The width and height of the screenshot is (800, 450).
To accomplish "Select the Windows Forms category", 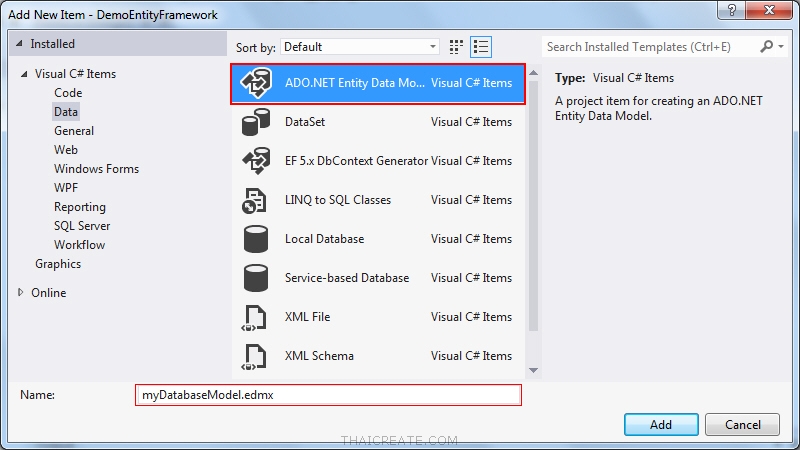I will pos(96,169).
